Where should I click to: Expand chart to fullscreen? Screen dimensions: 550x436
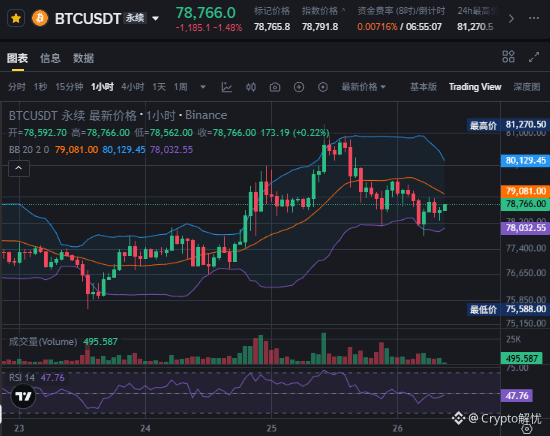[x=534, y=57]
